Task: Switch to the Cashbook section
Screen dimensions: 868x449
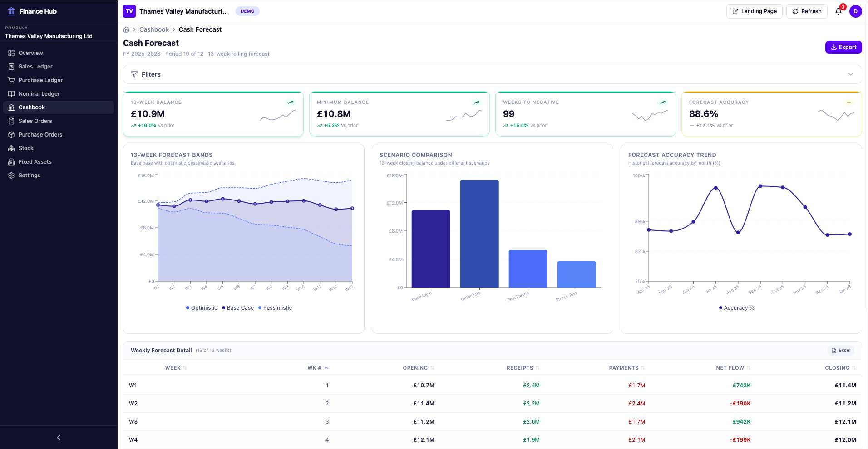Action: [32, 107]
